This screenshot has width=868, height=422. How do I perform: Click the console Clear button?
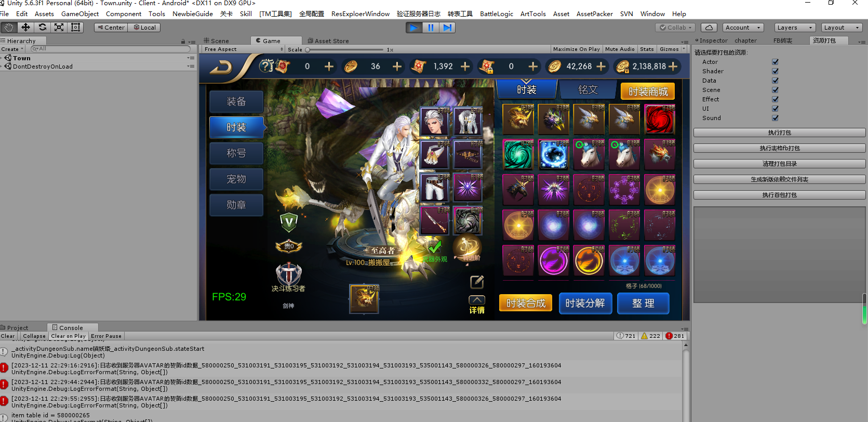click(8, 336)
